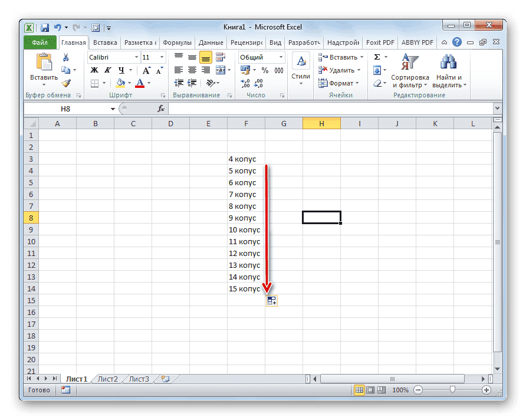Image resolution: width=526 pixels, height=420 pixels.
Task: Toggle Wrap Text in alignment group
Action: pyautogui.click(x=221, y=57)
